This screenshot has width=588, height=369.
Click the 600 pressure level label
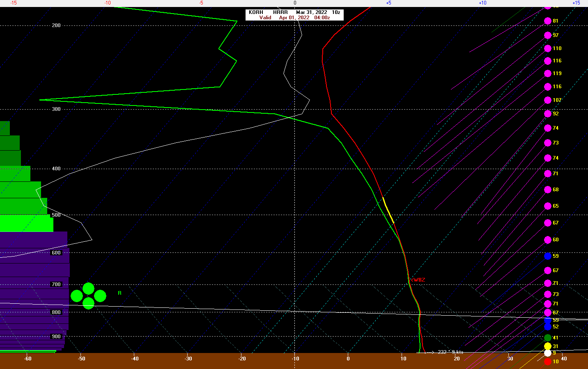(56, 253)
